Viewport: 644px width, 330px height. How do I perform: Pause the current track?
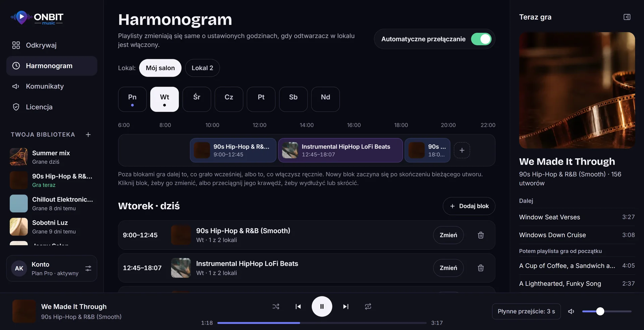[322, 307]
